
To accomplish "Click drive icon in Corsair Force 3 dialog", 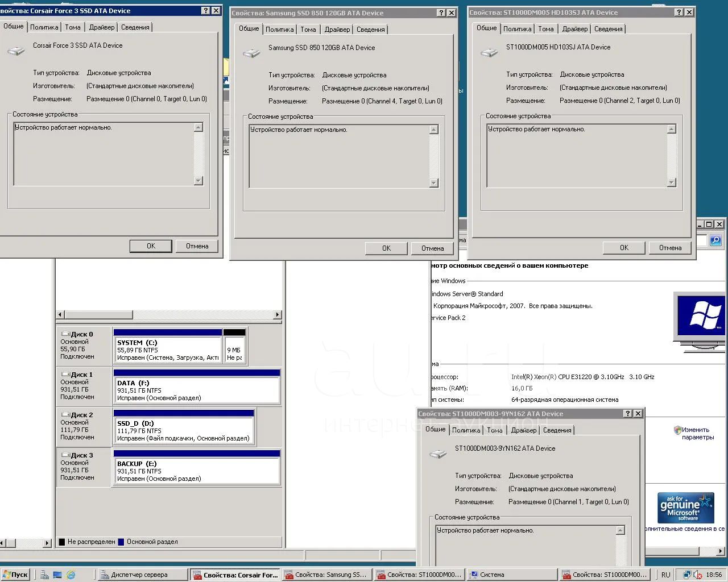I will [x=16, y=51].
